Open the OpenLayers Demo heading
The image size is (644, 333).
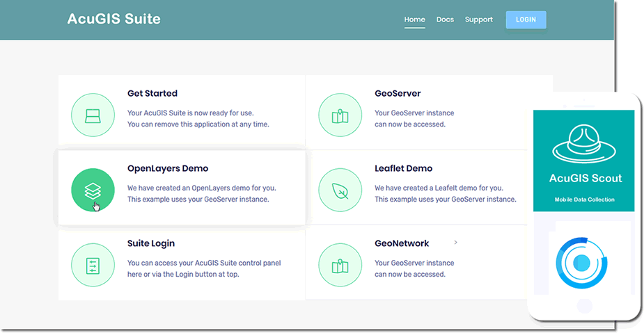click(168, 168)
